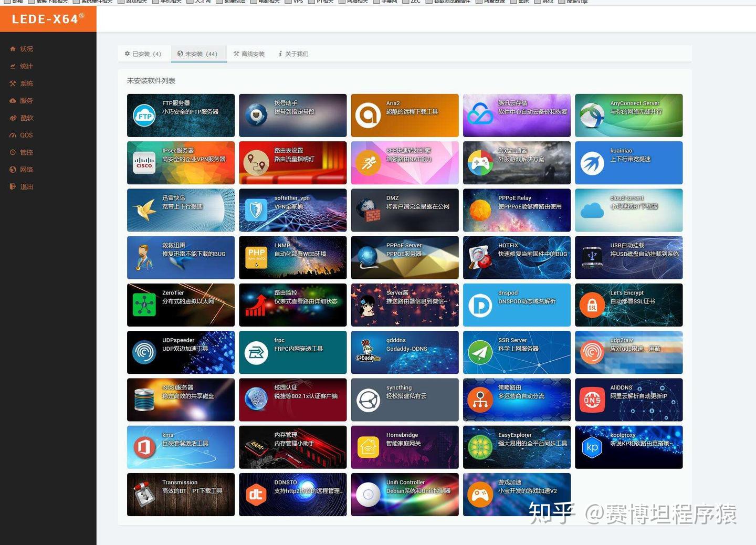Select the Transmission BT client icon
Image resolution: width=756 pixels, height=545 pixels.
144,494
